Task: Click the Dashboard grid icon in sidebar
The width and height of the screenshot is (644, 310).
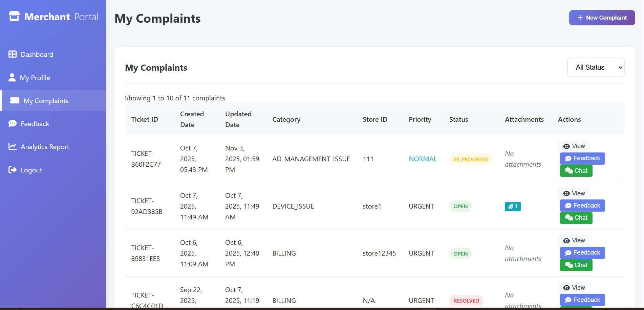Action: click(13, 54)
